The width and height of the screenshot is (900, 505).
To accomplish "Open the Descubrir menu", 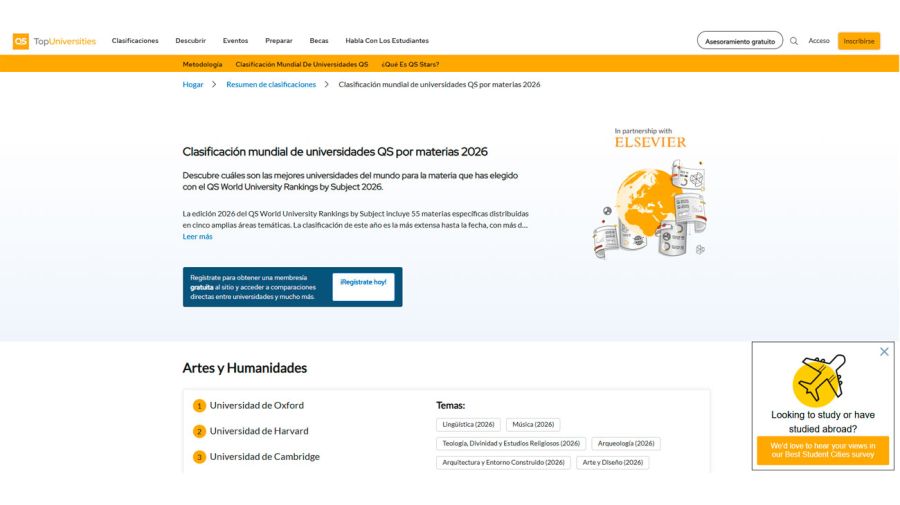I will (x=190, y=41).
